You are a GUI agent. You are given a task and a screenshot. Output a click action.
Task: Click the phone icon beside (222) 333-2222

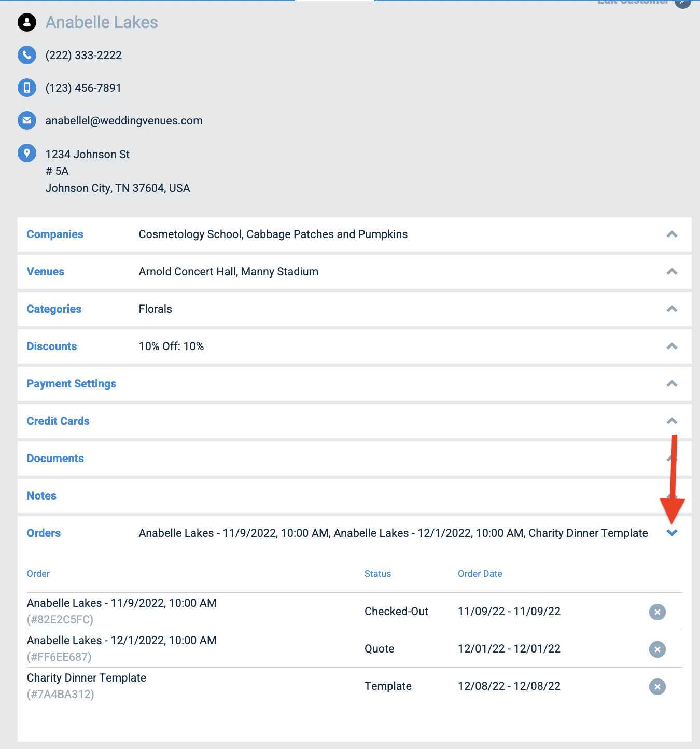[27, 55]
